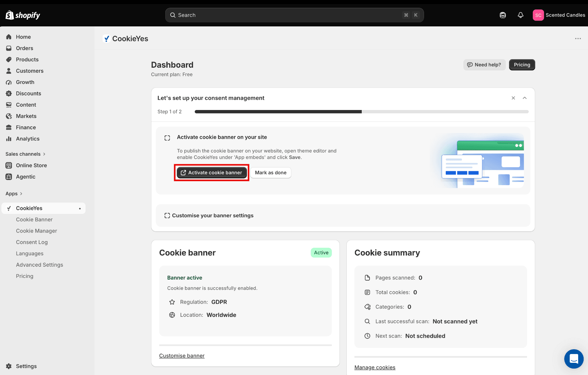Open the Sidekick assistant icon
Viewport: 588px width, 375px height.
coord(503,15)
